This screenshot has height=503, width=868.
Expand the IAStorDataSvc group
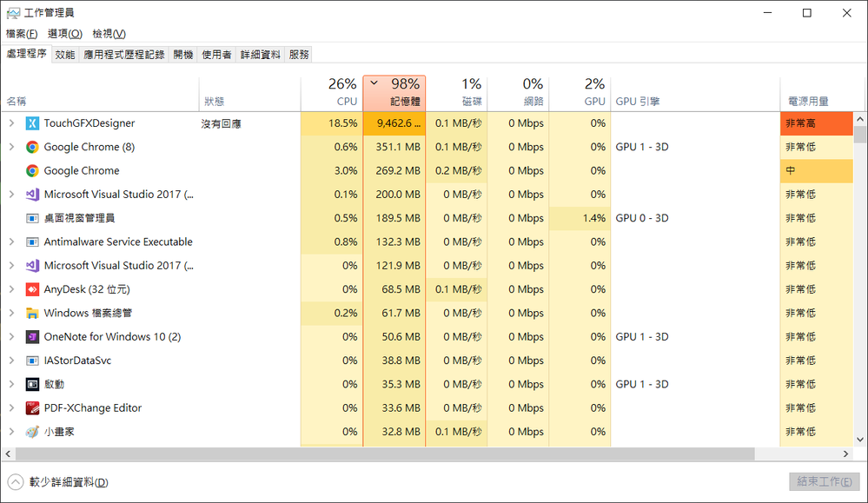(11, 361)
